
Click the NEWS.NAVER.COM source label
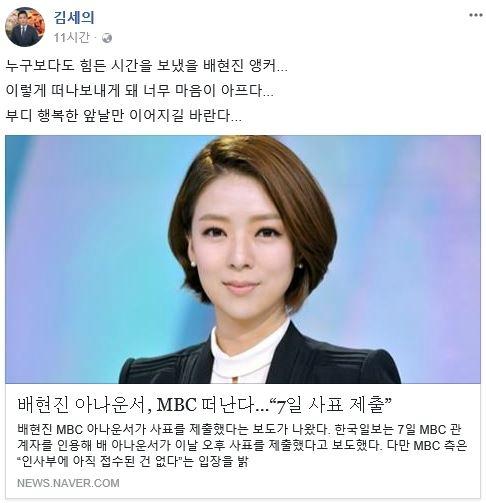(x=68, y=483)
